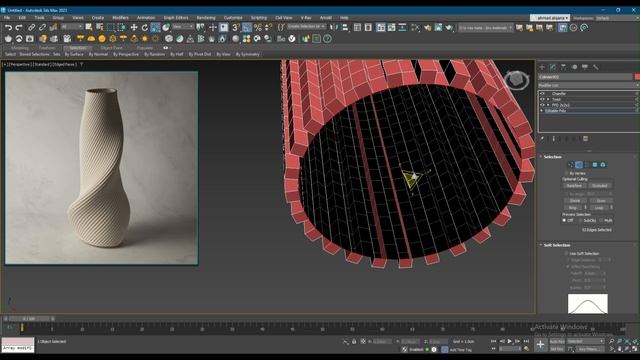Click the Mirror tool icon
The width and height of the screenshot is (640, 360).
coord(334,28)
